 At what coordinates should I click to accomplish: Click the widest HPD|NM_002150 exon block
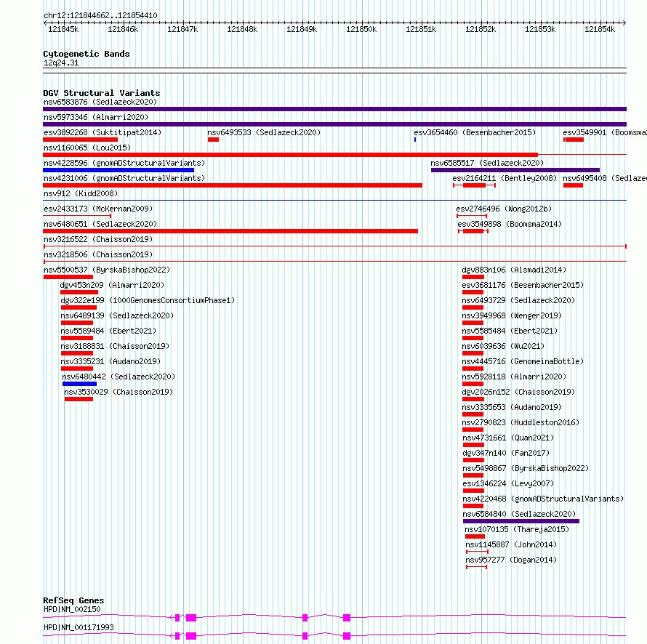click(x=191, y=618)
